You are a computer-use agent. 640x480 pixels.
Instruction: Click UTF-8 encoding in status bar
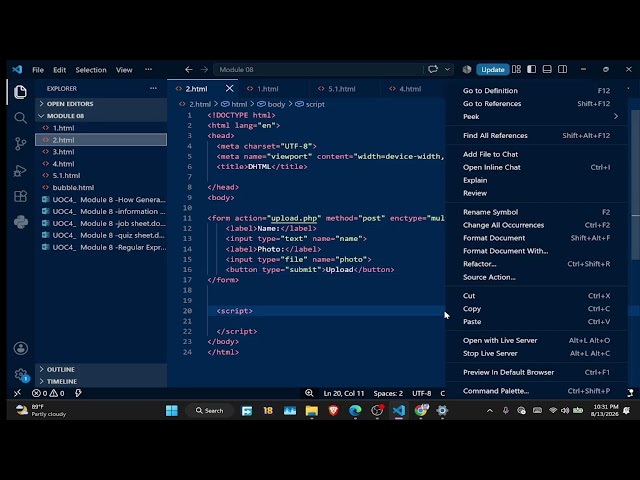[x=422, y=393]
